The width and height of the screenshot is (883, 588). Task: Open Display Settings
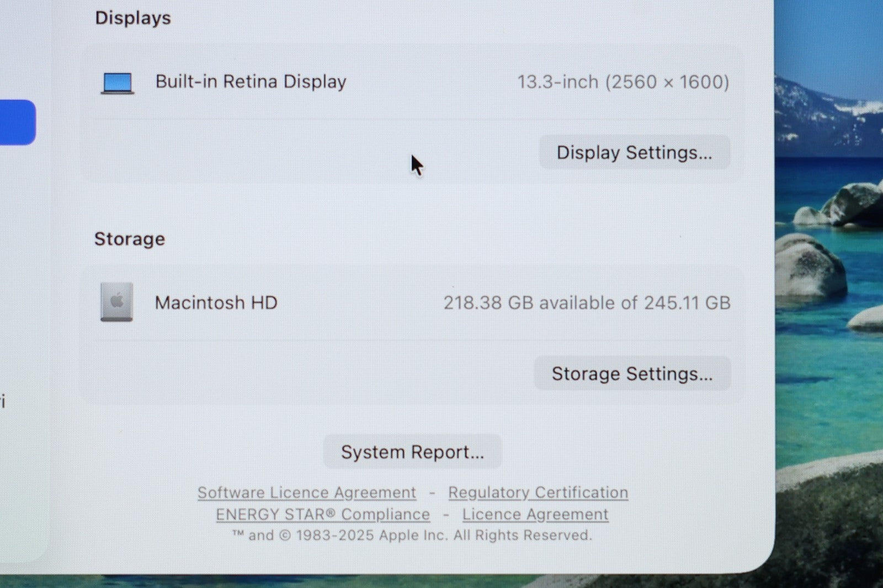(634, 152)
